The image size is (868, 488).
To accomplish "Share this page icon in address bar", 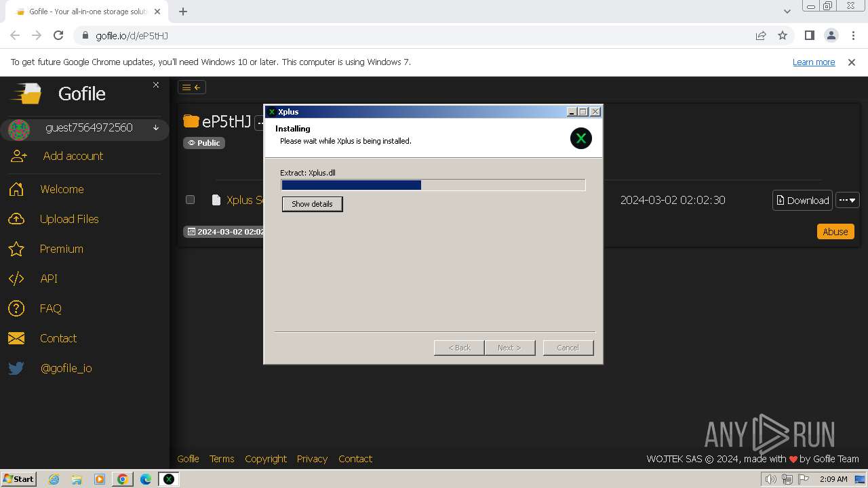I will pos(761,35).
